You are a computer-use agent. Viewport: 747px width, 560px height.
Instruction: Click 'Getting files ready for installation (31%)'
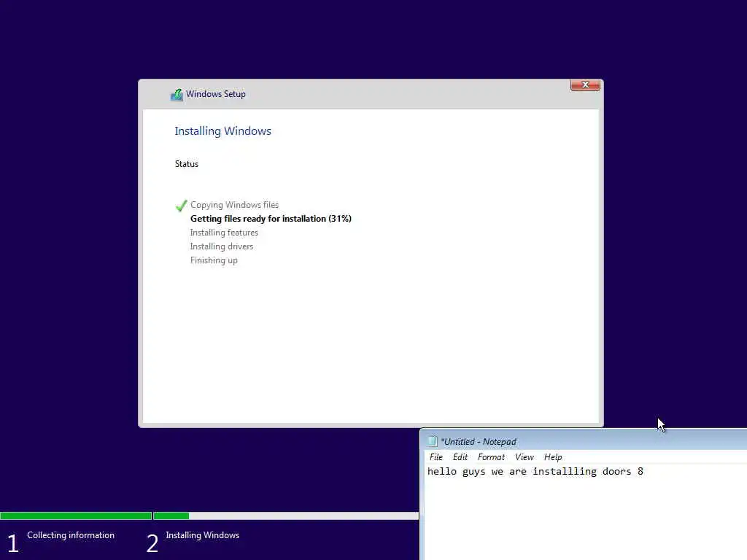271,219
